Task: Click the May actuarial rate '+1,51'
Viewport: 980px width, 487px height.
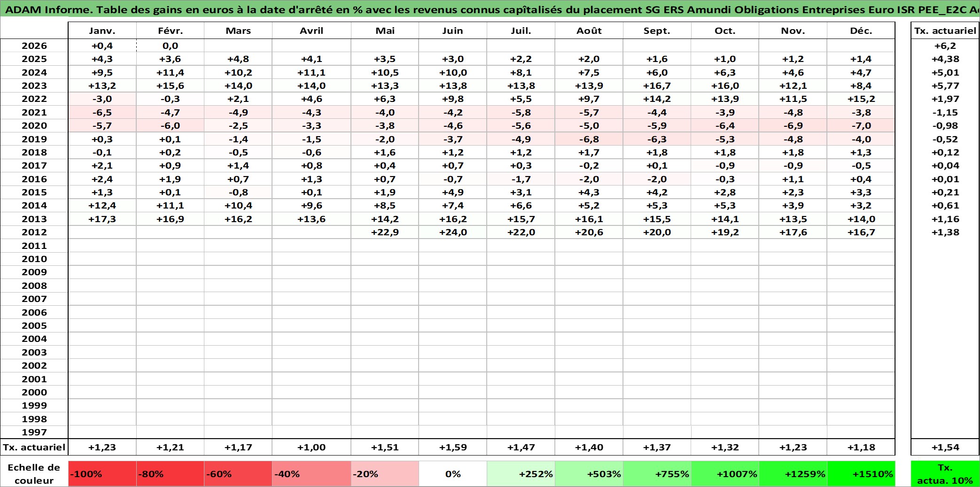Action: pos(385,447)
